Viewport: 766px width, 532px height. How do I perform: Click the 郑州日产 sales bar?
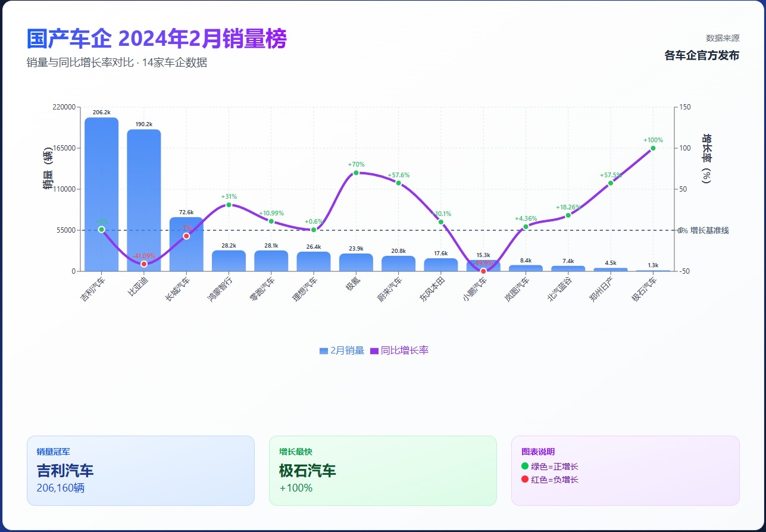pos(611,270)
